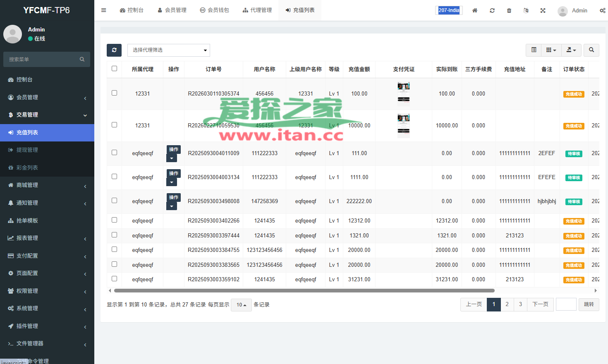Toggle fullscreen with the expand arrows icon
This screenshot has width=608, height=364.
[543, 10]
